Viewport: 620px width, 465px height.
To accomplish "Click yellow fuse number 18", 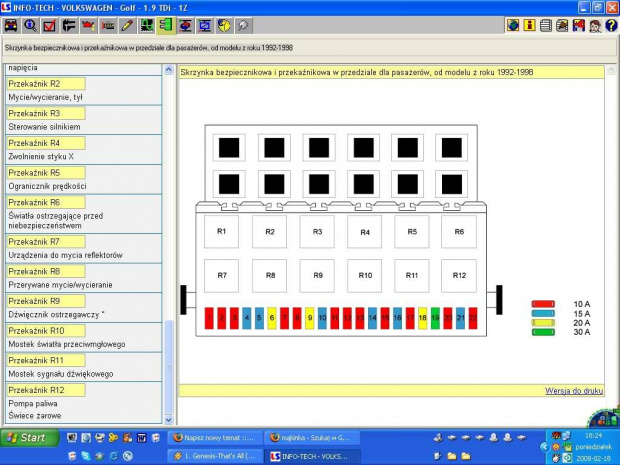I will point(423,318).
